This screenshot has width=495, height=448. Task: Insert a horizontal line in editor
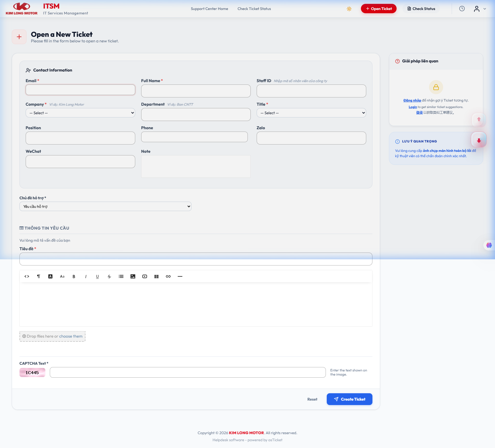(x=180, y=276)
